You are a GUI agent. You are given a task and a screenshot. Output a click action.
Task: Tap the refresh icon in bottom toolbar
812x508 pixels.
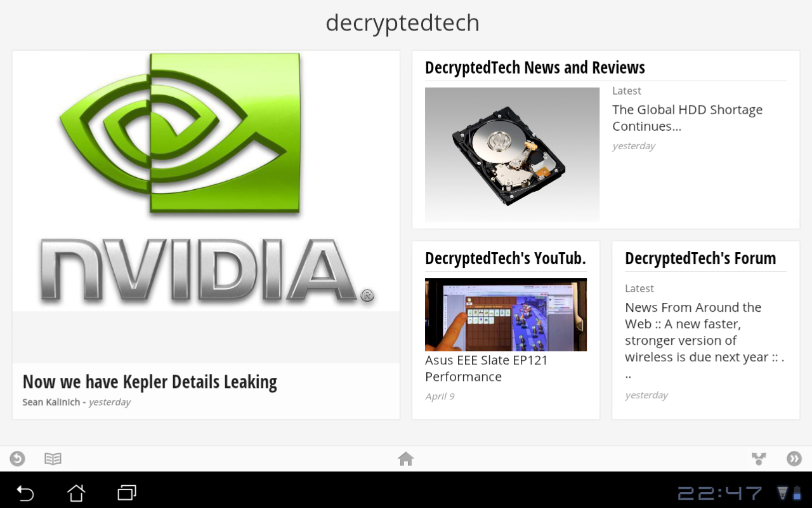coord(17,458)
